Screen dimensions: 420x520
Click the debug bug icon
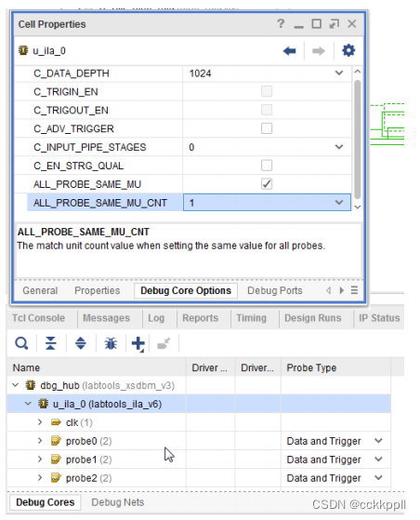[x=111, y=343]
